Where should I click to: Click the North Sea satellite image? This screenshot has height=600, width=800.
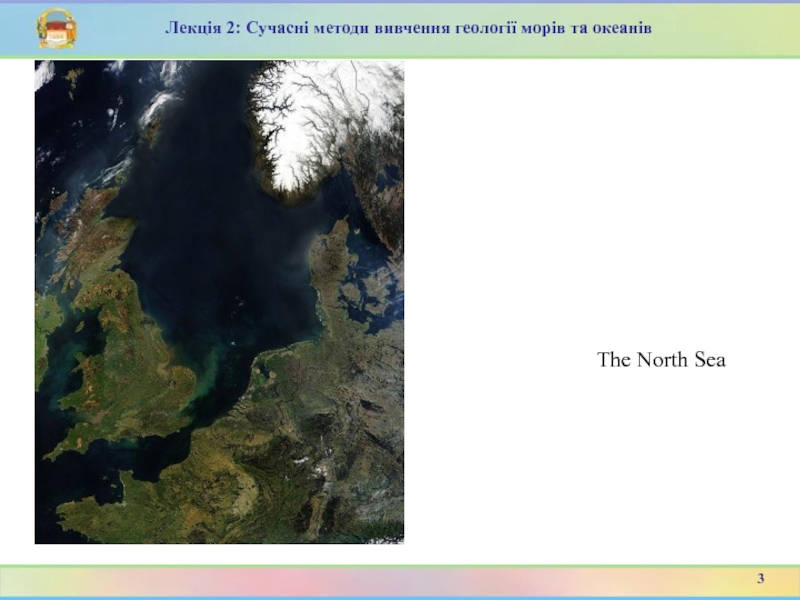(x=219, y=302)
